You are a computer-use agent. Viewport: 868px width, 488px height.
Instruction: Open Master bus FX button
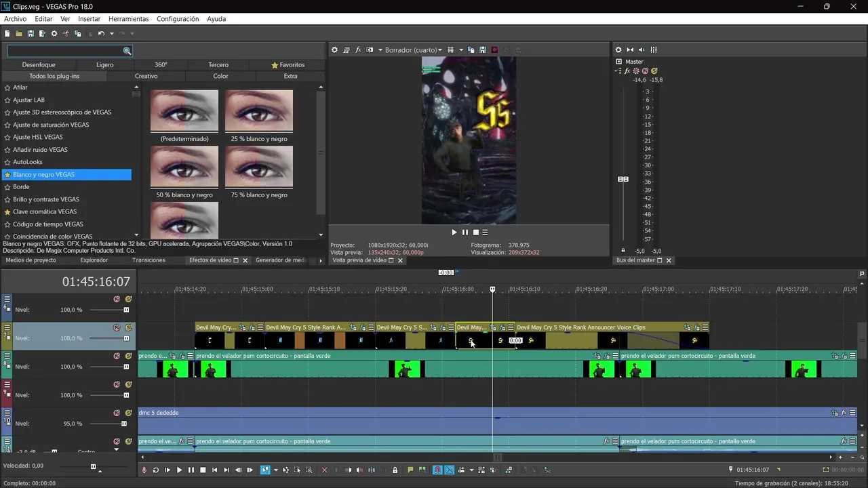627,70
